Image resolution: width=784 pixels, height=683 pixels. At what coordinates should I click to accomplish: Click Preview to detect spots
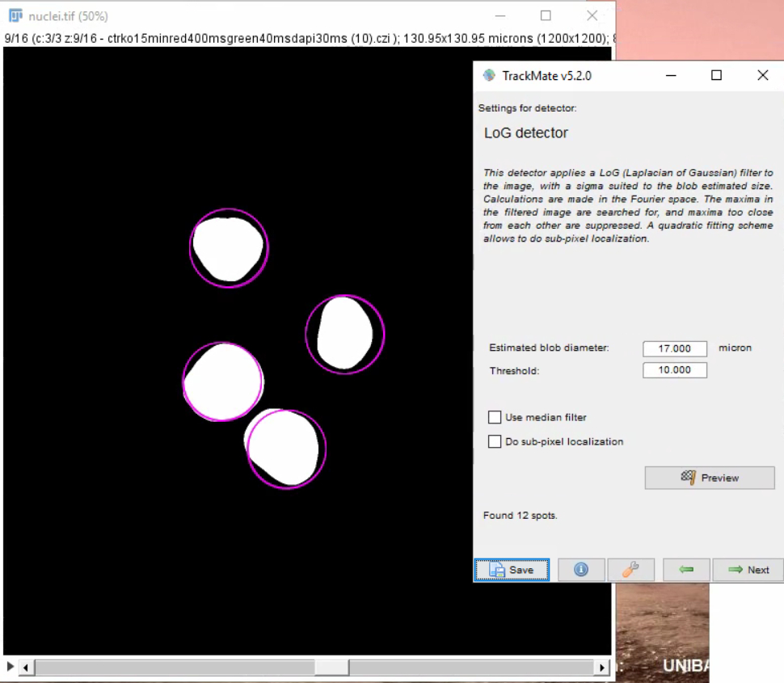pos(709,477)
